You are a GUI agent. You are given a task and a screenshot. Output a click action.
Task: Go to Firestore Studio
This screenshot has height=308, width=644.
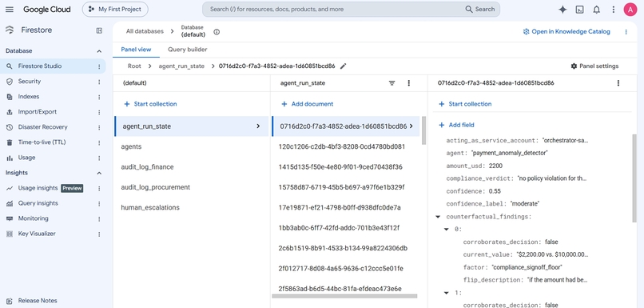40,66
